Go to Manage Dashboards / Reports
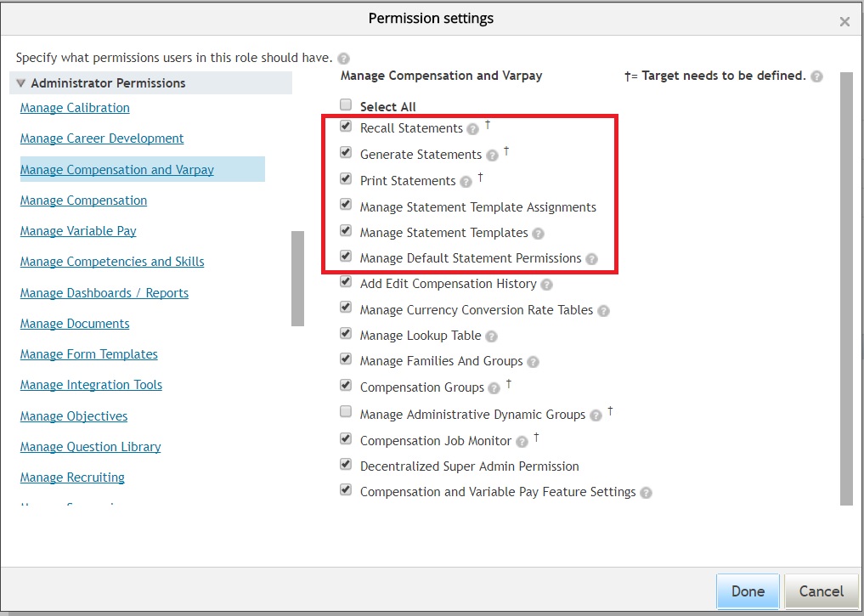The width and height of the screenshot is (864, 616). point(104,292)
